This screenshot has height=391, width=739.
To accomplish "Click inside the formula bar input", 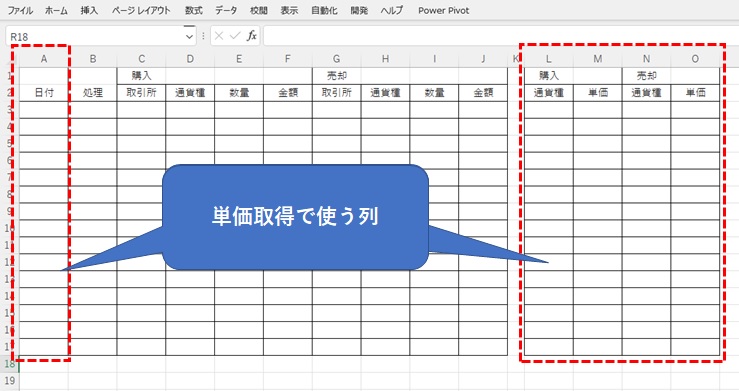I will [501, 36].
